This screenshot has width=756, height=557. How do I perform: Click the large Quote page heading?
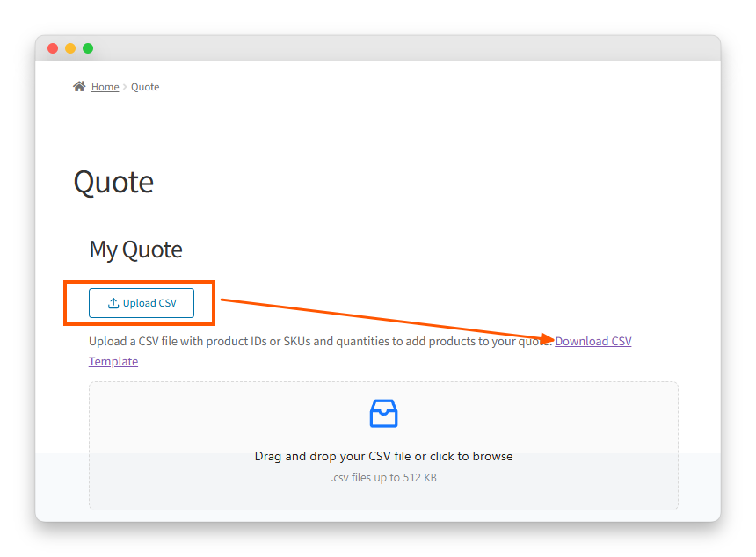[x=113, y=182]
